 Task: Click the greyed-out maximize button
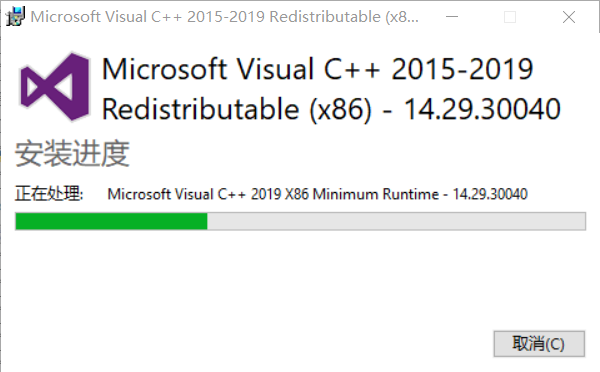(x=510, y=17)
